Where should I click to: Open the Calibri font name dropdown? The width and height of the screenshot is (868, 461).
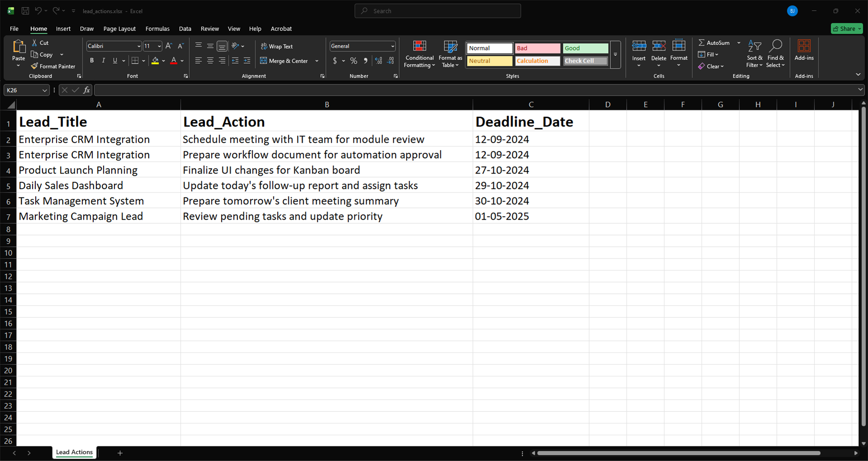coord(139,47)
